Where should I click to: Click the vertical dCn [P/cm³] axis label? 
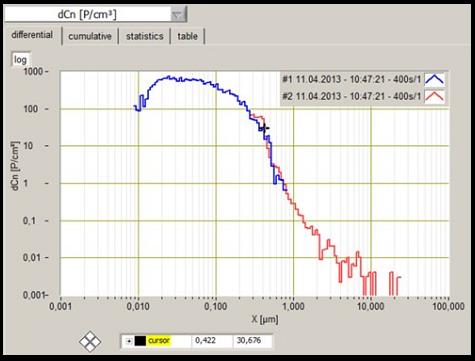(15, 166)
